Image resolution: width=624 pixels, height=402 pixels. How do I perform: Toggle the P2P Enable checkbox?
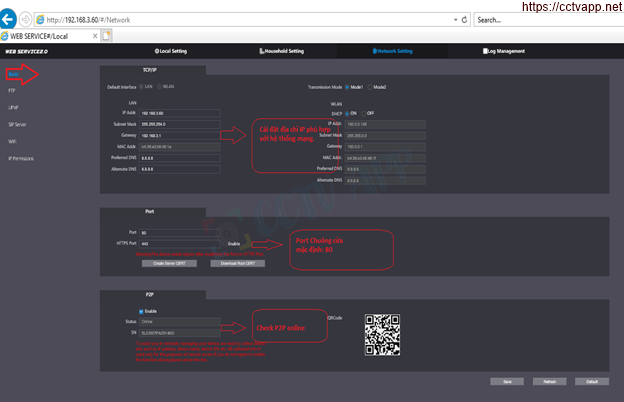click(x=141, y=310)
